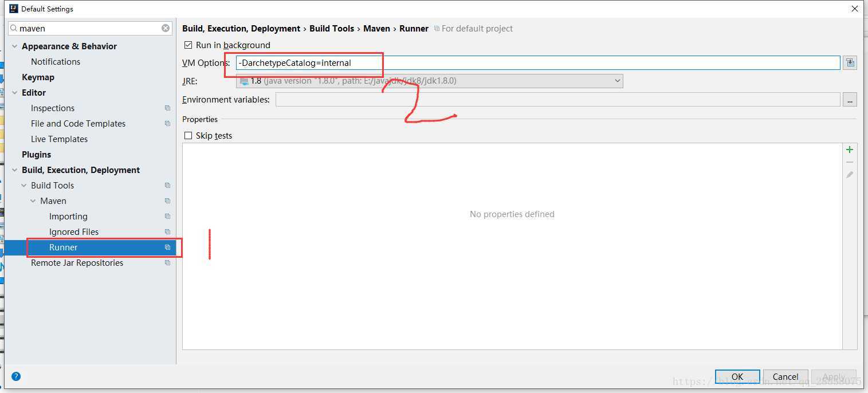Click the green plus to add property
868x393 pixels.
[x=850, y=150]
